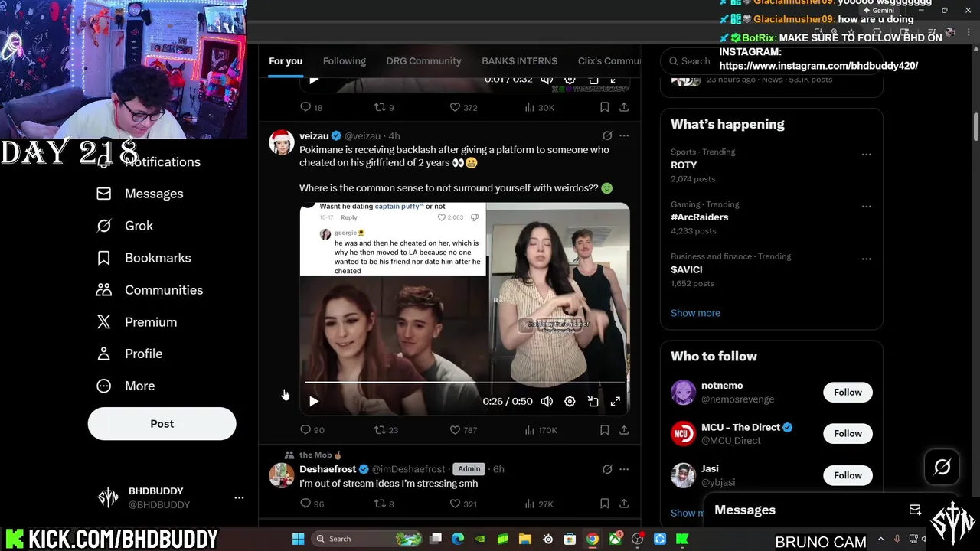Like Deshaefrost's post with 321 likes

click(462, 504)
